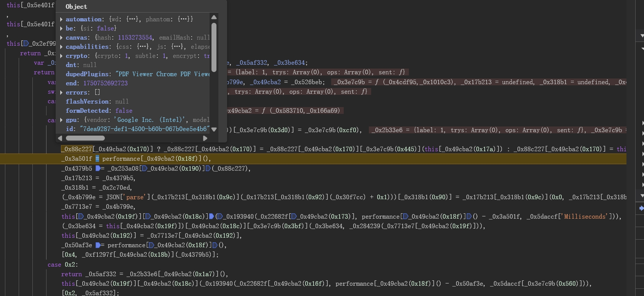Expand the canvas property tree node
Viewport: 644px width, 296px height.
[61, 37]
